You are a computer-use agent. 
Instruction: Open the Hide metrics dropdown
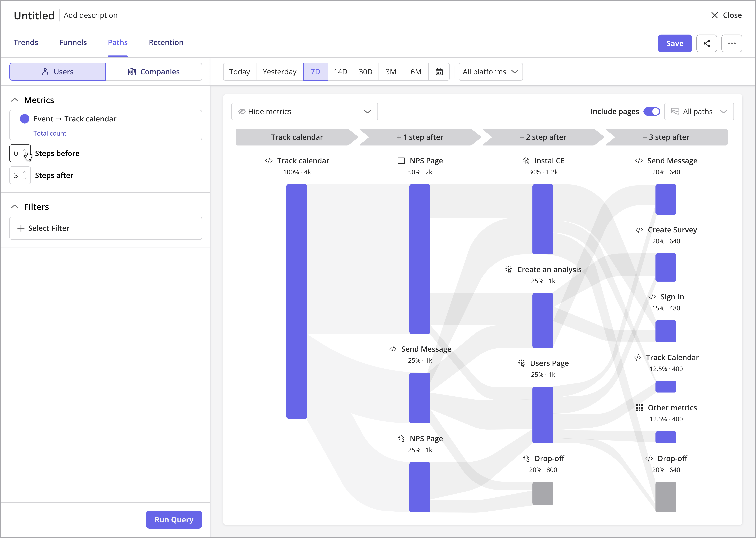[x=305, y=112]
